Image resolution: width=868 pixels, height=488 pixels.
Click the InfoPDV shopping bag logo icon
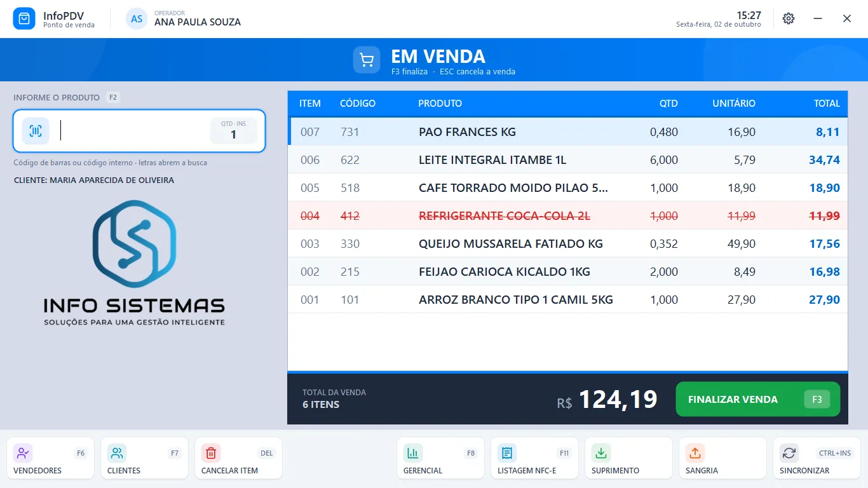24,19
